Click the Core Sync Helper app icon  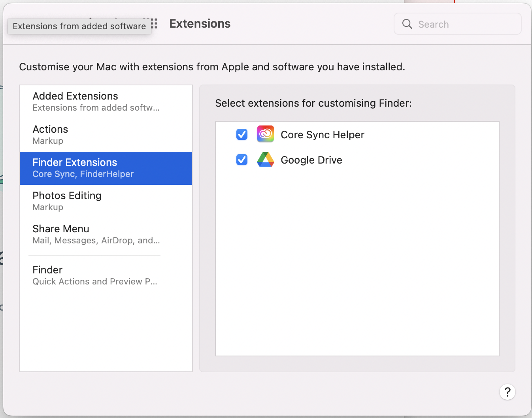266,134
